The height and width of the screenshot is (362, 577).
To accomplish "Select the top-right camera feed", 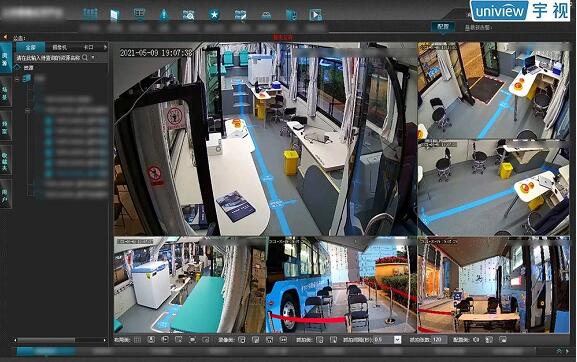I will click(x=493, y=90).
